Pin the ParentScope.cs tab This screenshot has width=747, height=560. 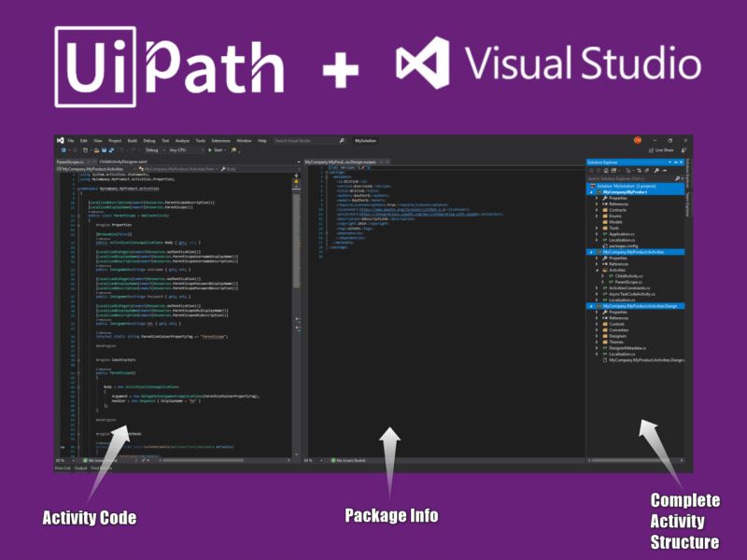click(x=87, y=161)
